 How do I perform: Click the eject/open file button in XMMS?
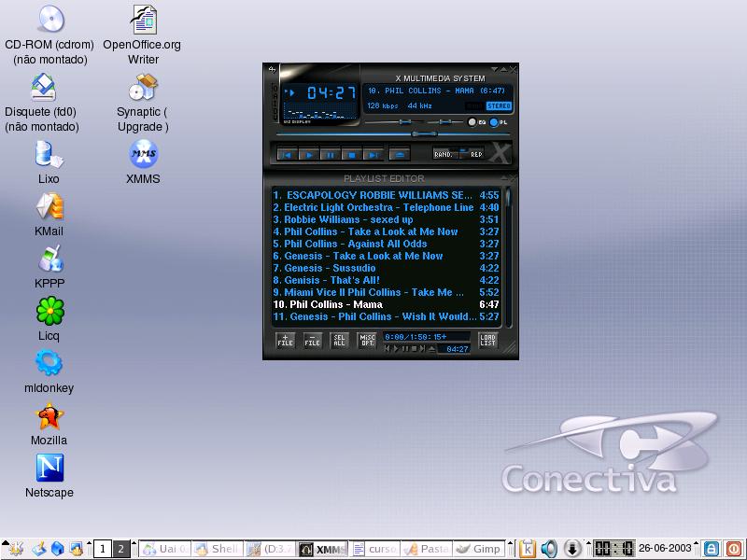399,154
